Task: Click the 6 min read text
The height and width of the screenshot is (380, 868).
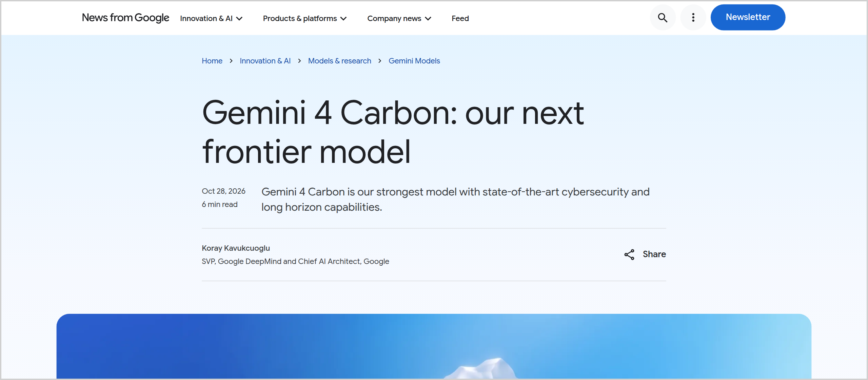Action: coord(219,204)
